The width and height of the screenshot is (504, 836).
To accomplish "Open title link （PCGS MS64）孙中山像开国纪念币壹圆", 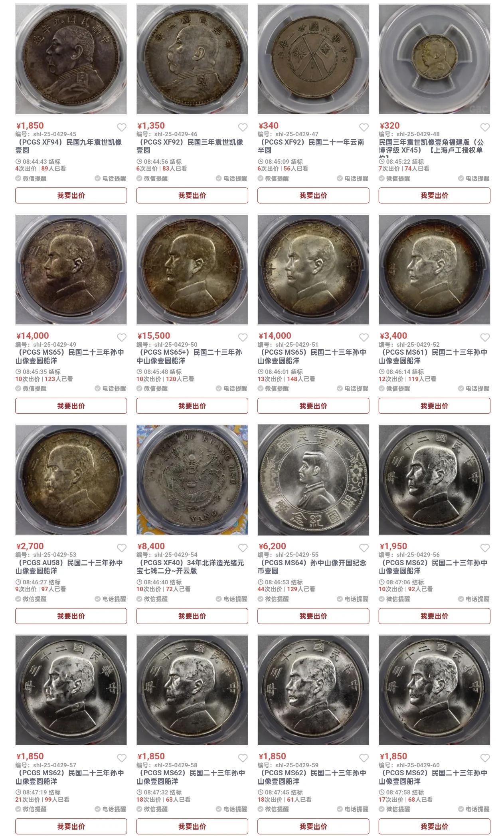I will 312,567.
